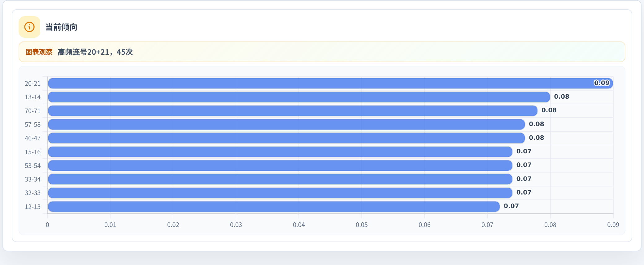
Task: Click the 当前倾向 heading text
Action: [x=61, y=27]
